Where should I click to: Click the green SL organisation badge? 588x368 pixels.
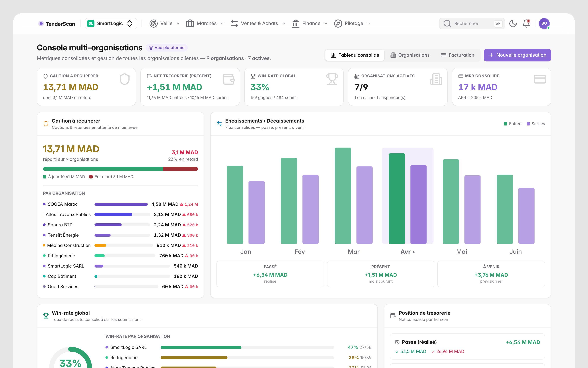click(x=91, y=24)
